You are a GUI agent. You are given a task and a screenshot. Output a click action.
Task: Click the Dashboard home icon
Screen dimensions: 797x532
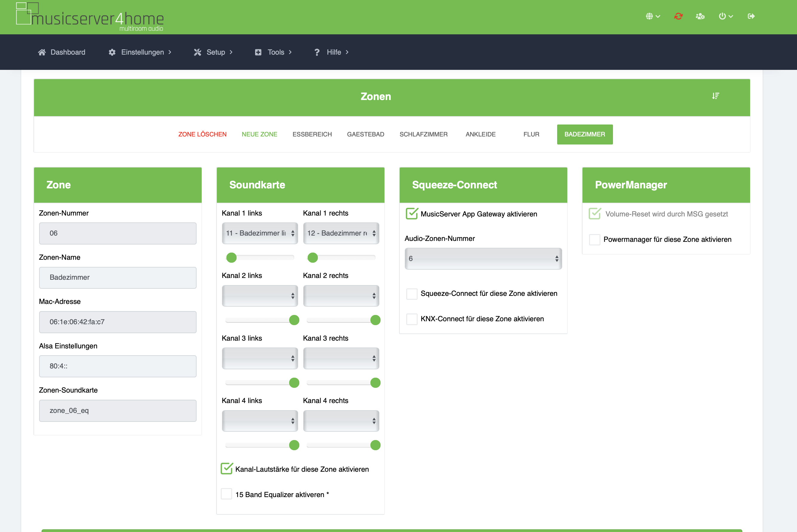(x=42, y=52)
